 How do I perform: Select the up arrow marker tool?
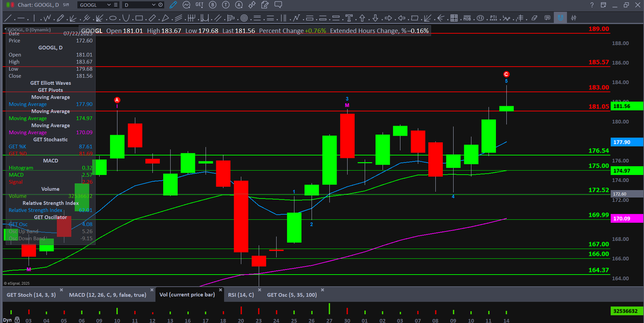(362, 18)
